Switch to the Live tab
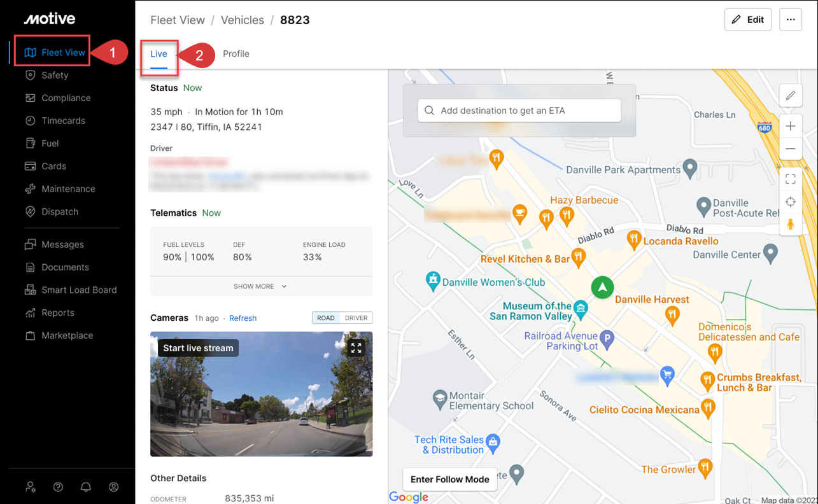 159,54
